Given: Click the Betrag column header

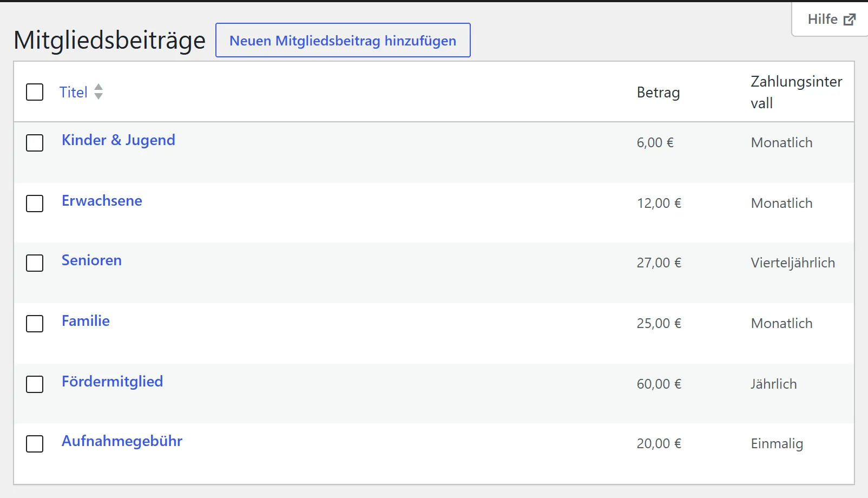Looking at the screenshot, I should pos(658,93).
